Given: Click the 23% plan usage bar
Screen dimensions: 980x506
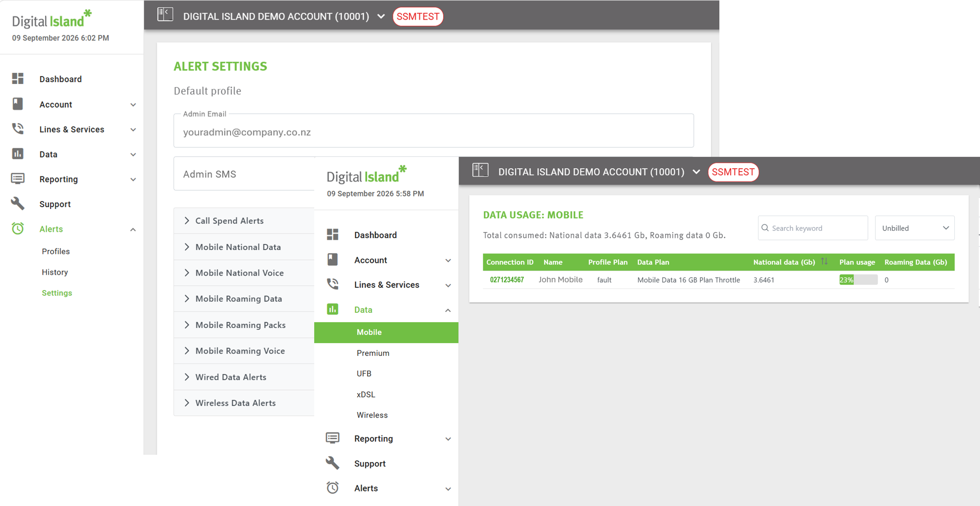Looking at the screenshot, I should point(858,280).
